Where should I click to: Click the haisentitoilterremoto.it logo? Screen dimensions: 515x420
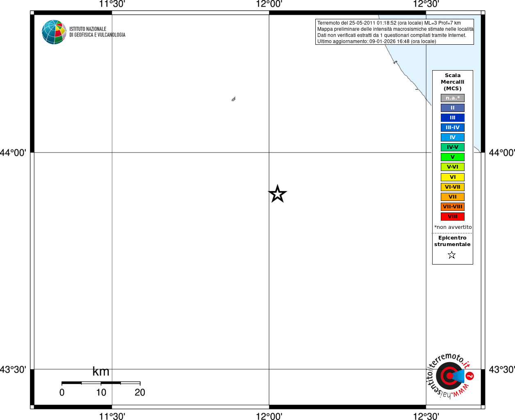tap(450, 376)
